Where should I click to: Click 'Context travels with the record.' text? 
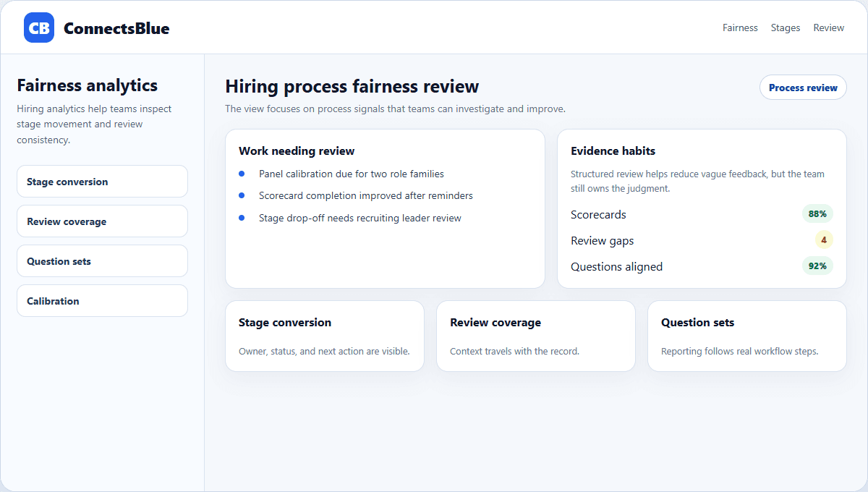click(x=514, y=352)
